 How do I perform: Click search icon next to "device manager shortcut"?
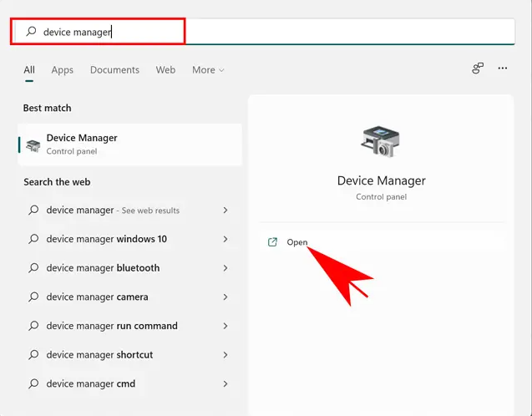tap(33, 354)
